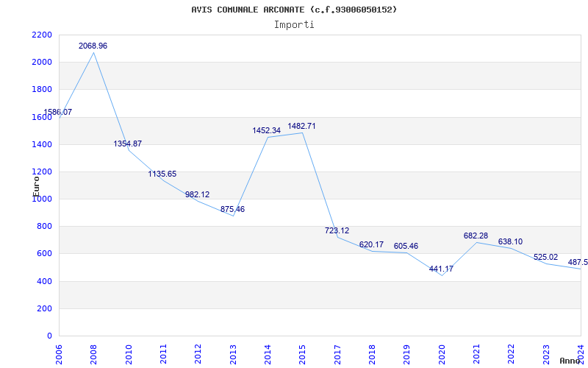588x368 pixels.
Task: Click the y-axis value 800
Action: point(45,227)
